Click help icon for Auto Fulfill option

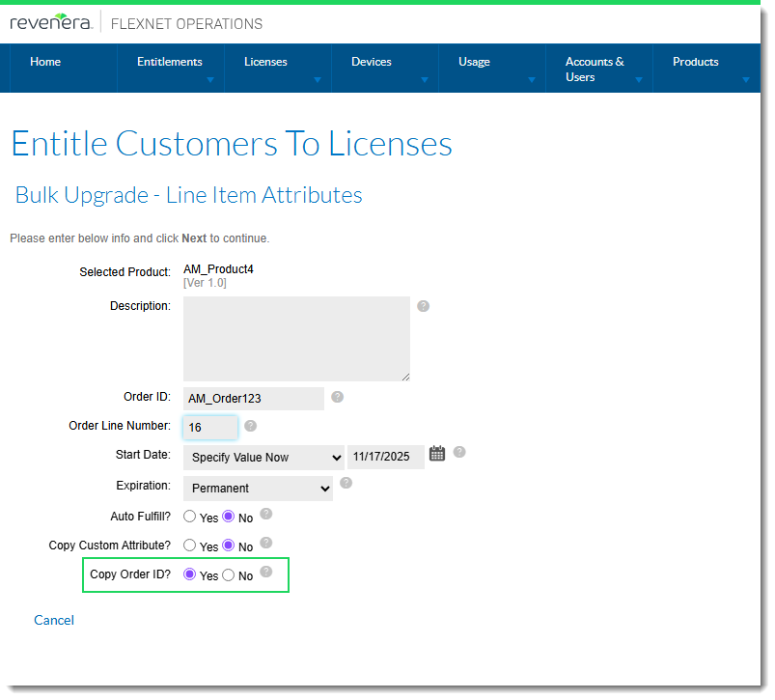pyautogui.click(x=266, y=514)
